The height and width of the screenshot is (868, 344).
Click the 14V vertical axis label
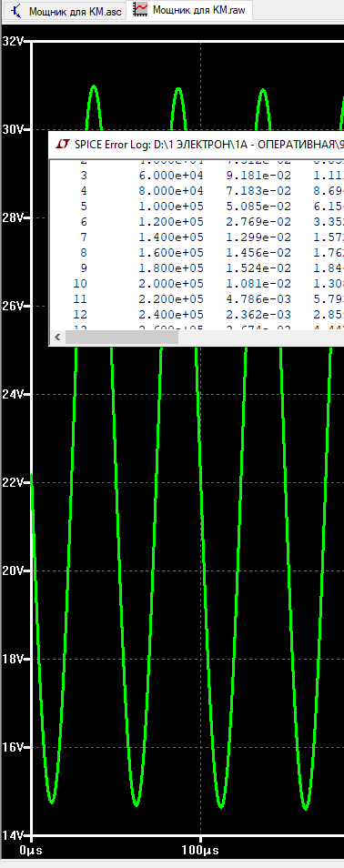[14, 834]
